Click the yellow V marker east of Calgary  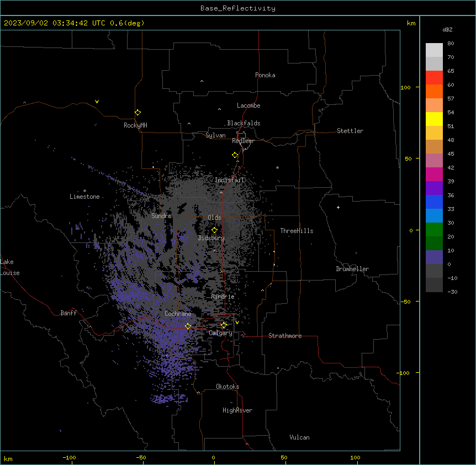click(237, 323)
